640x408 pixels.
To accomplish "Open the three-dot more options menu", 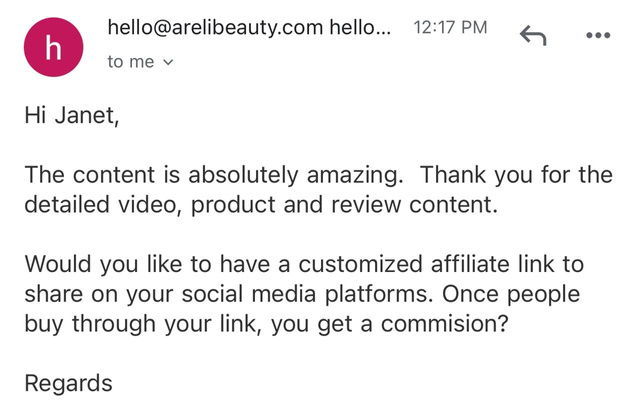I will coord(597,34).
